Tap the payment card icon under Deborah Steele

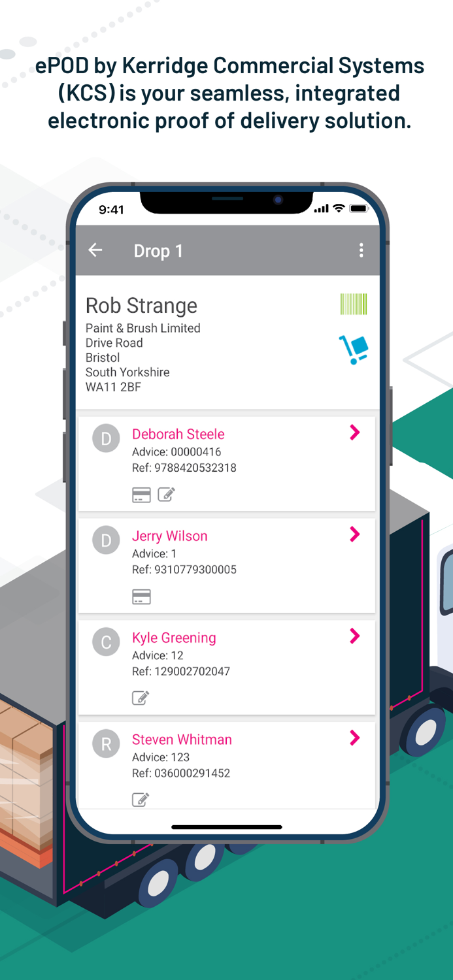click(x=141, y=495)
